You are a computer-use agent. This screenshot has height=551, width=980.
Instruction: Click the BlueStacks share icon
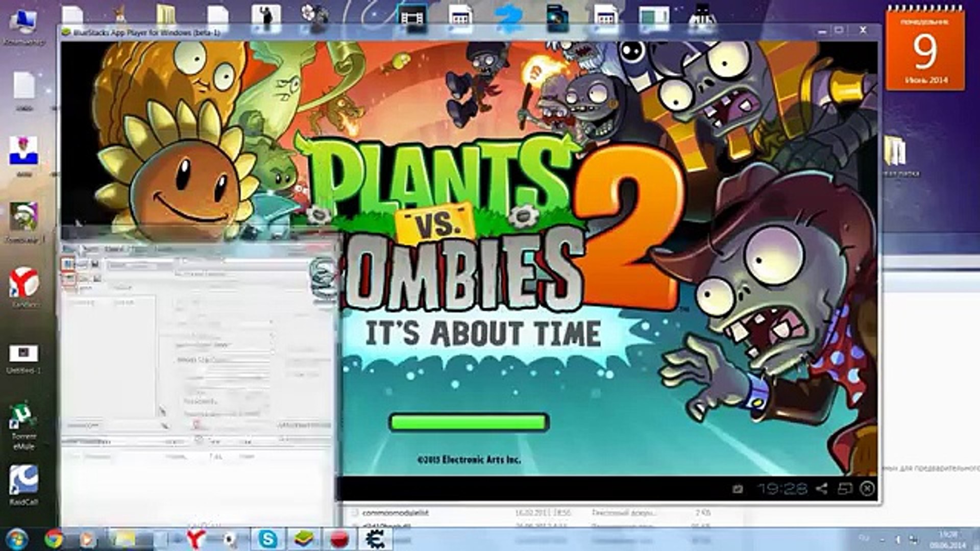[821, 488]
